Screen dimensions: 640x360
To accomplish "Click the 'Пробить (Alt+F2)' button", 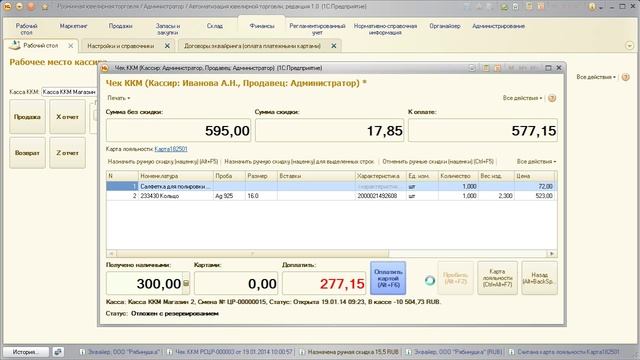I will [x=456, y=278].
